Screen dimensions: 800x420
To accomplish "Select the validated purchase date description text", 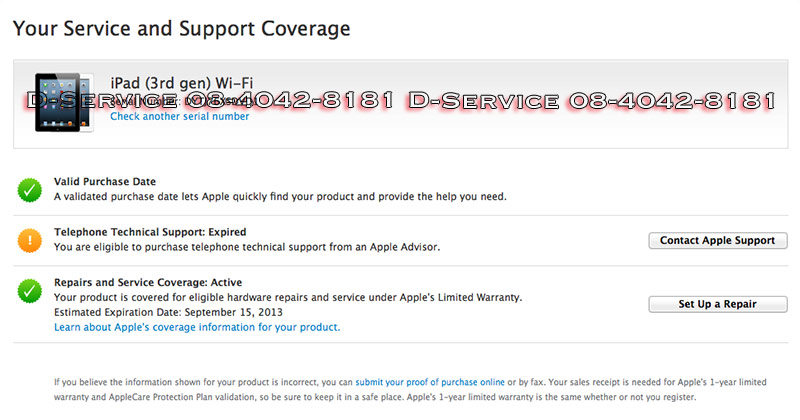I will pos(280,196).
